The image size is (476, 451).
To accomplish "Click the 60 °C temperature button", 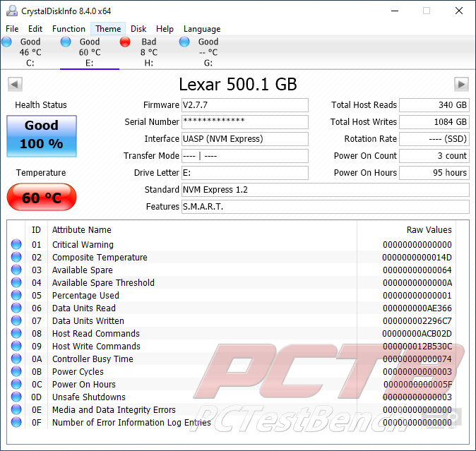I will click(x=42, y=197).
